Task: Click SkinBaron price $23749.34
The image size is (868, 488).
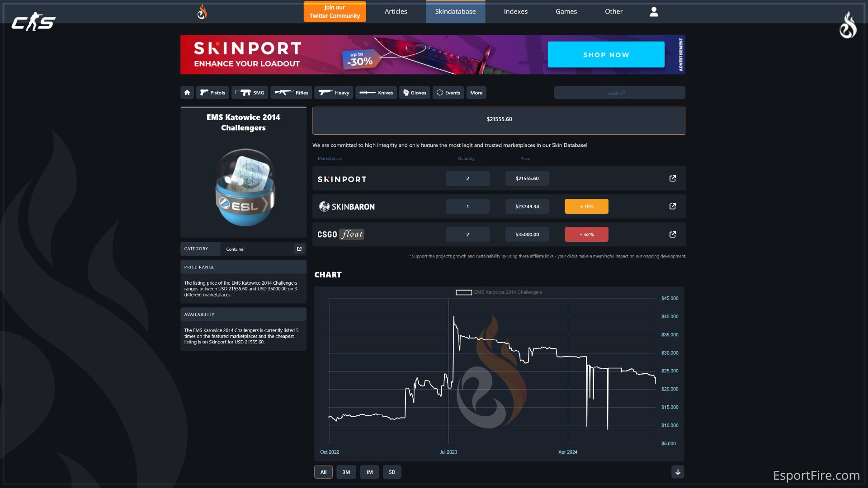Action: point(527,206)
